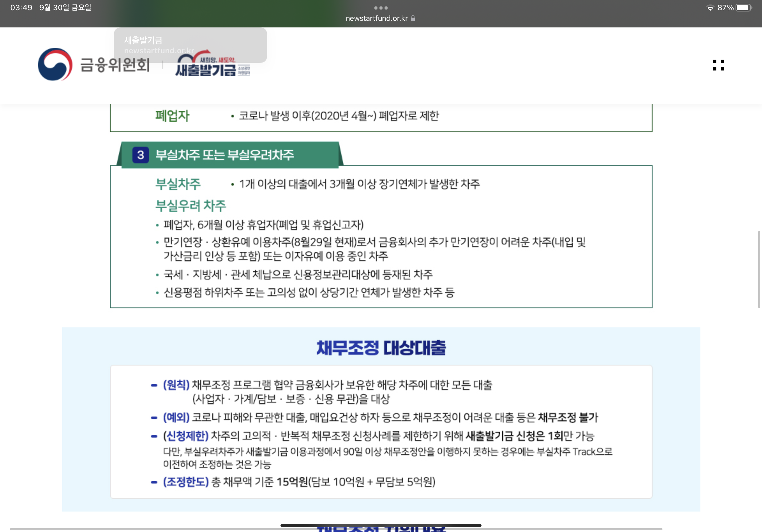
Task: Tap the newstartfund.or.kr address bar
Action: 376,18
